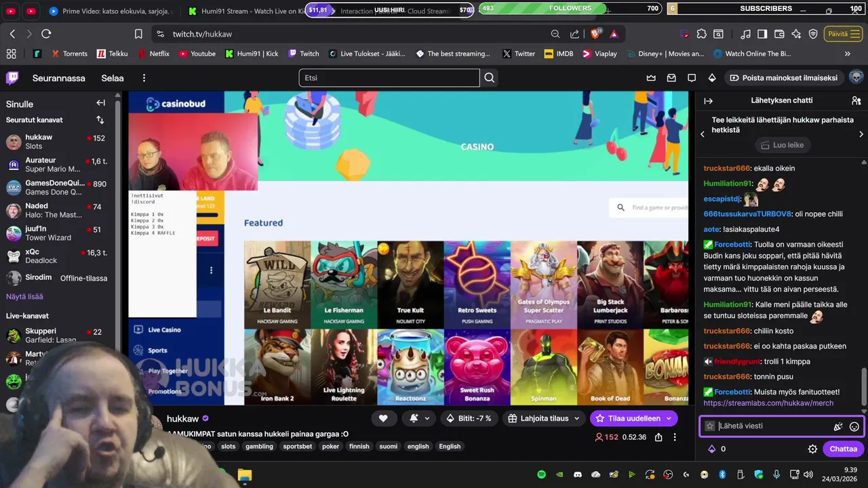Image resolution: width=868 pixels, height=488 pixels.
Task: Open Spotify from system tray
Action: [541, 474]
